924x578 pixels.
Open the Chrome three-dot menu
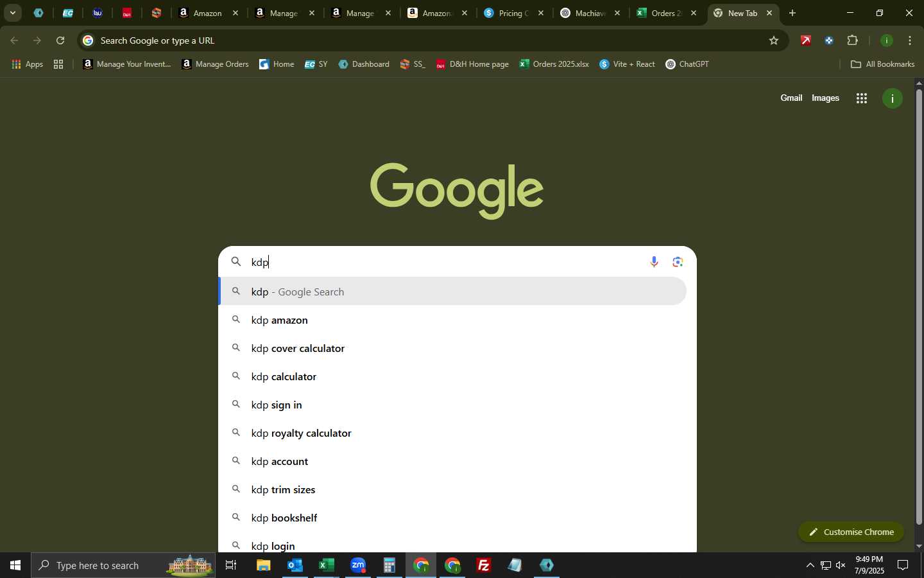[910, 40]
